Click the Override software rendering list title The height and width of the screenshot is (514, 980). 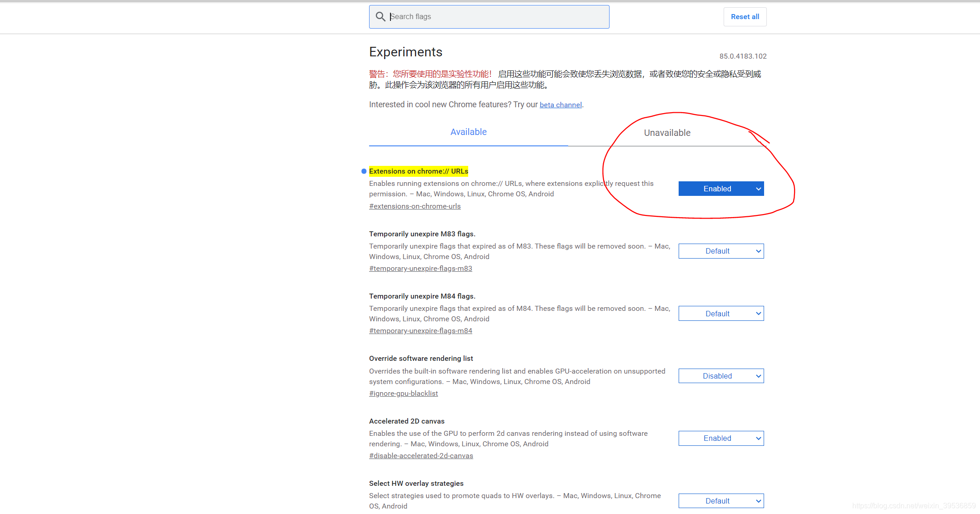(x=421, y=359)
